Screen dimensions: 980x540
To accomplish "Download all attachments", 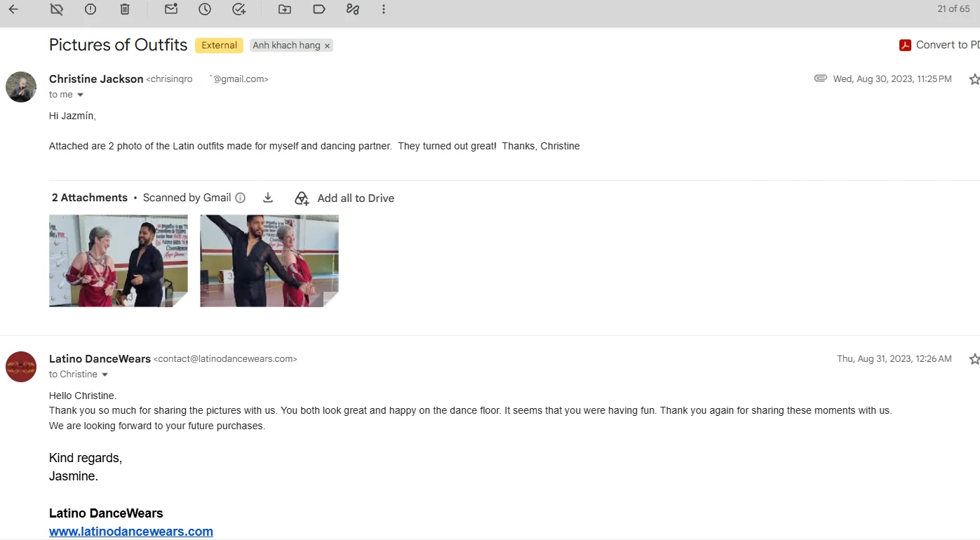I will 268,198.
